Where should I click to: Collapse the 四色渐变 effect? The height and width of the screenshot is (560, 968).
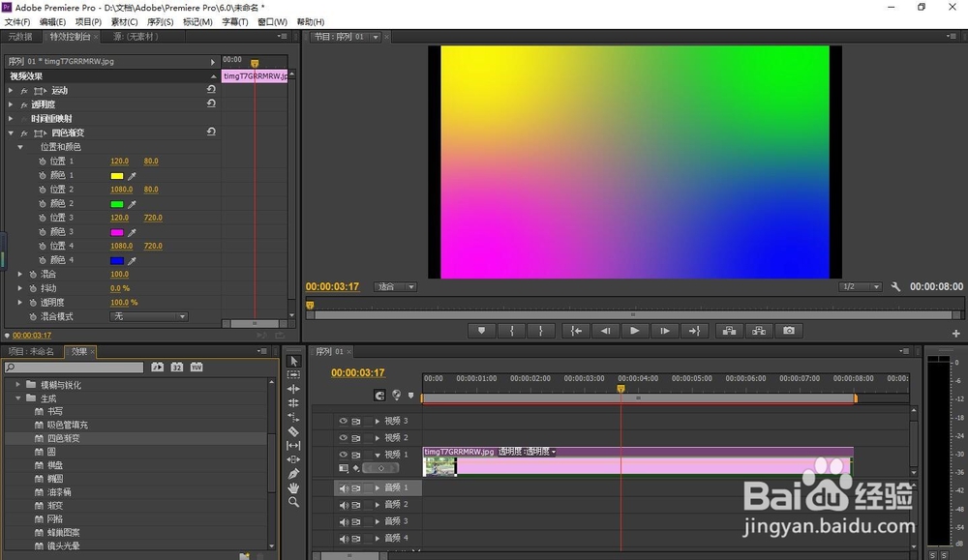coord(11,133)
